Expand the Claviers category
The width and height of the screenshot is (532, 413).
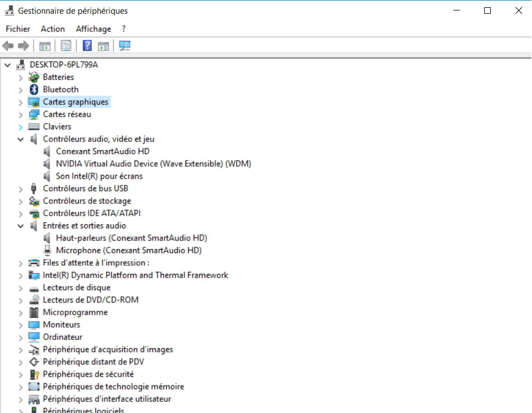(x=20, y=127)
